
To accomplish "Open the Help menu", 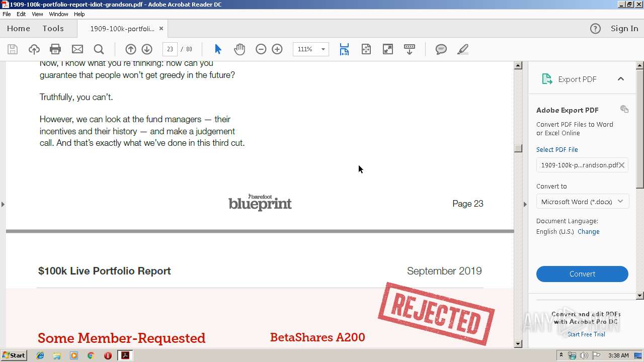I will (x=79, y=14).
